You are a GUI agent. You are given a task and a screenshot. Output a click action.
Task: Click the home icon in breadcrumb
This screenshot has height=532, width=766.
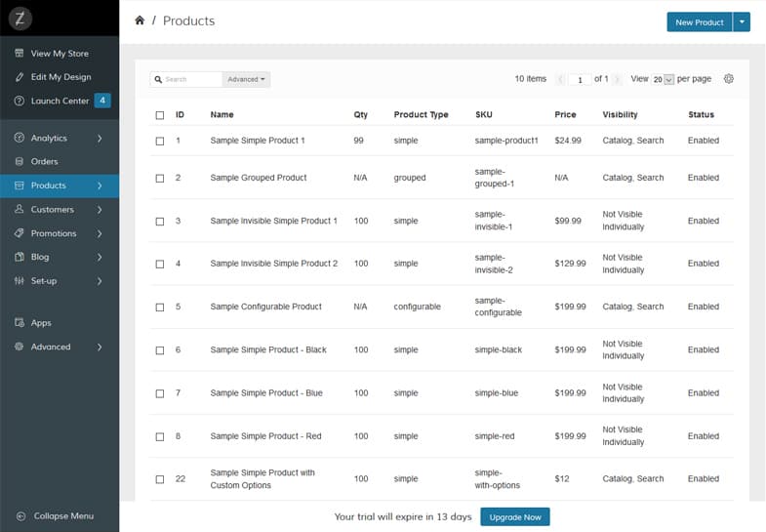[x=140, y=20]
